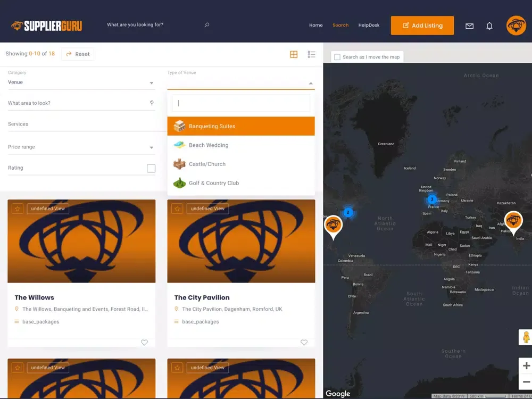This screenshot has width=532, height=399.
Task: Click undefined View on The Willows card
Action: coord(48,209)
